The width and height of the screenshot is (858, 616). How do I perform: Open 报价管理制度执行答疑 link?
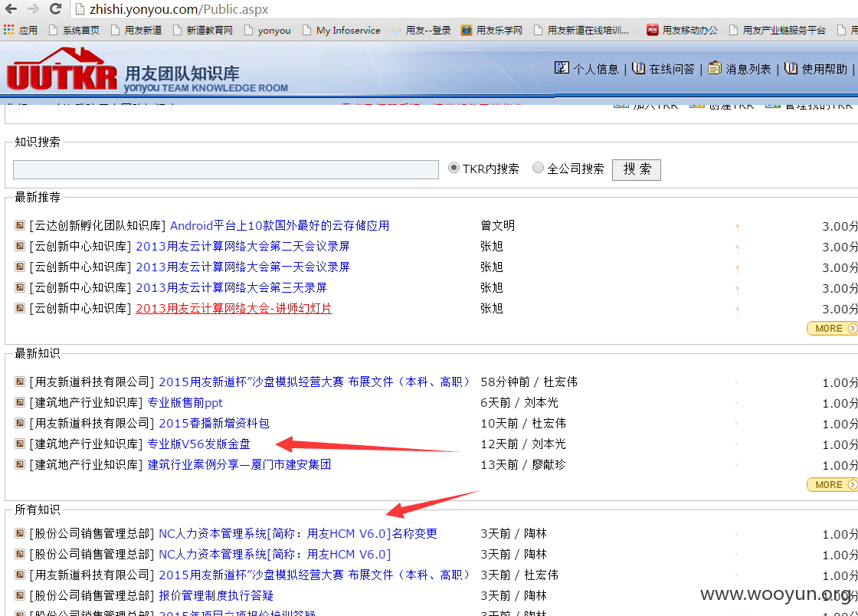coord(215,596)
